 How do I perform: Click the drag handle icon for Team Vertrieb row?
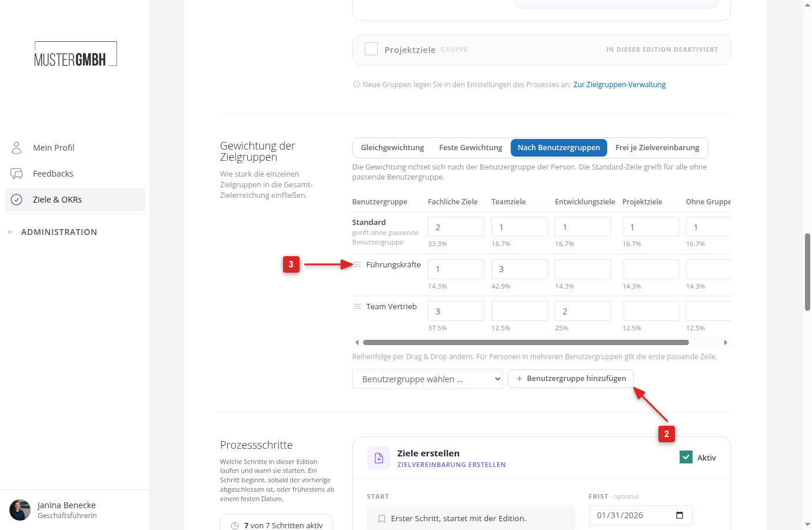(x=357, y=306)
